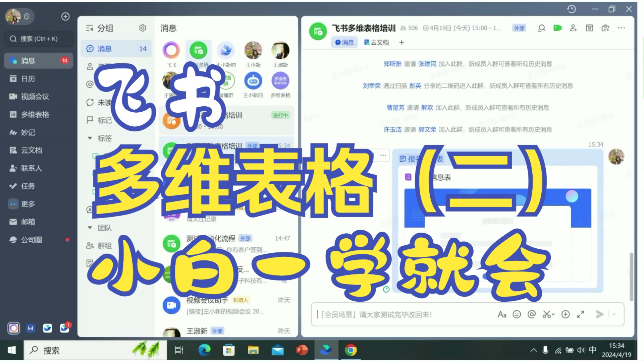Open screenshot scissors dropdown
The width and height of the screenshot is (644, 362).
[548, 314]
